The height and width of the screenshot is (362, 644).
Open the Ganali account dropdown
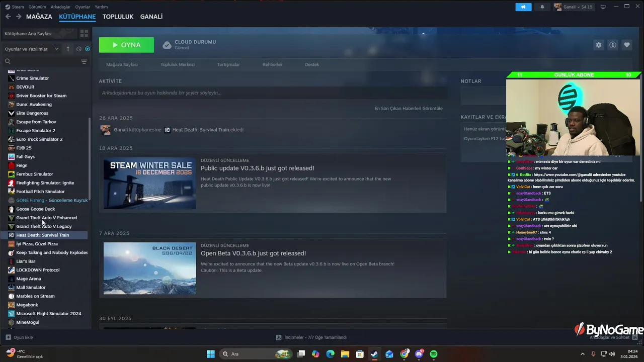(x=574, y=7)
